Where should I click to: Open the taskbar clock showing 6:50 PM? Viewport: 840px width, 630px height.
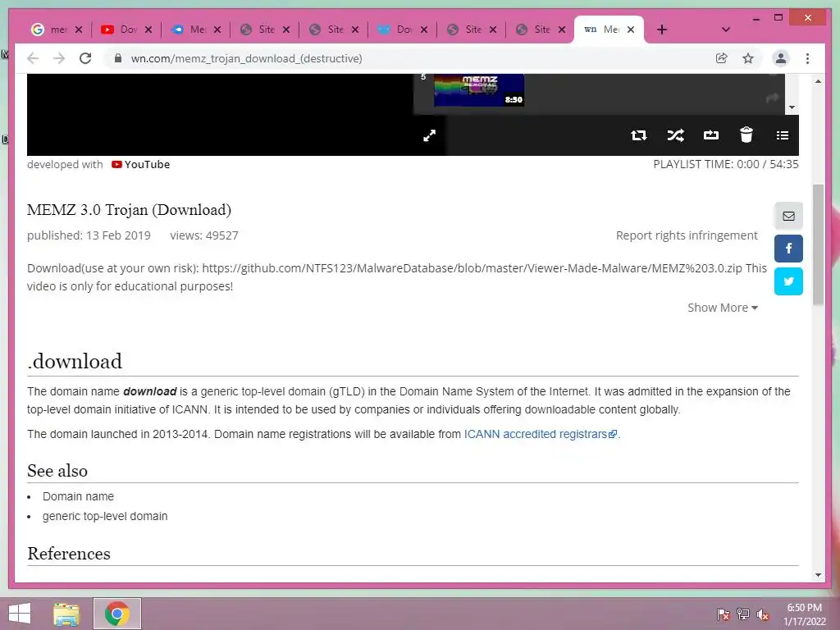coord(805,614)
